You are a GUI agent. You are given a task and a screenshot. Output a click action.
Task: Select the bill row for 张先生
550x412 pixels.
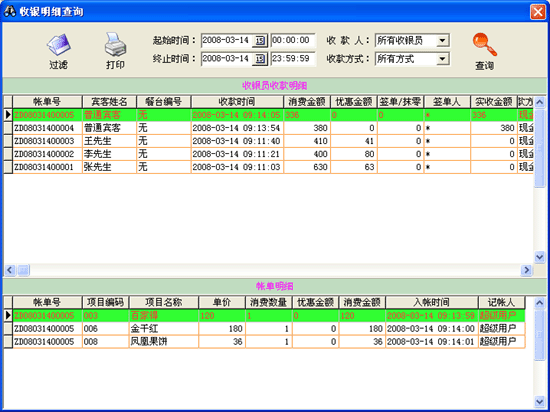pyautogui.click(x=269, y=167)
